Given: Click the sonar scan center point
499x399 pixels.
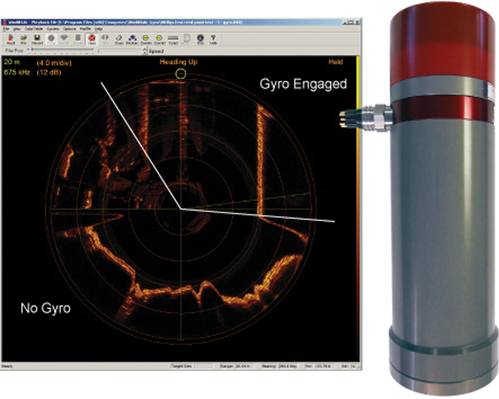Looking at the screenshot, I should (181, 209).
